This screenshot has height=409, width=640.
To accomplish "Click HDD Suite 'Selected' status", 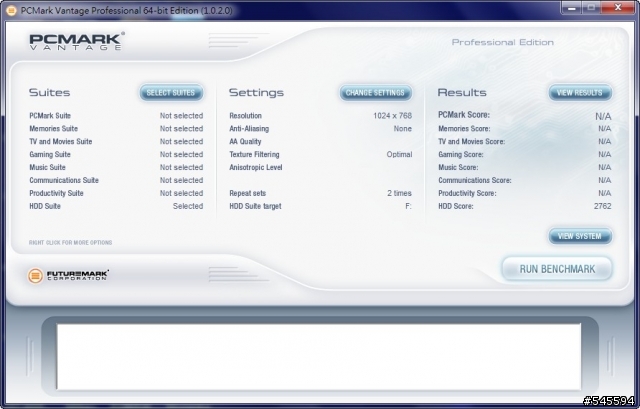I will click(188, 206).
